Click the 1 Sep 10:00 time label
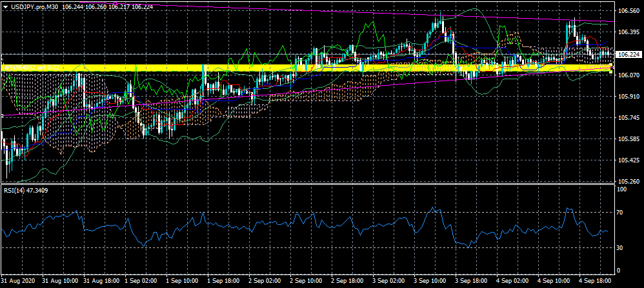 (x=183, y=281)
